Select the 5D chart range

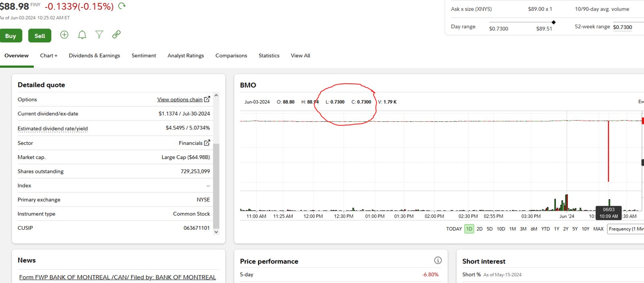(489, 229)
